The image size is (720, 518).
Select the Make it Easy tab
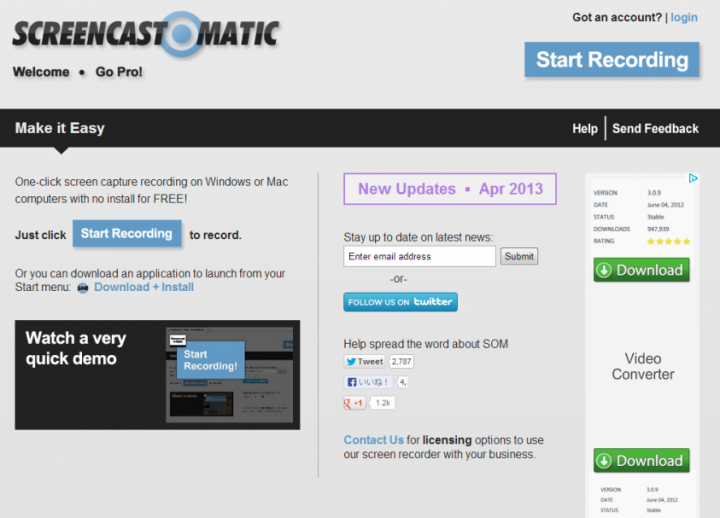click(60, 128)
